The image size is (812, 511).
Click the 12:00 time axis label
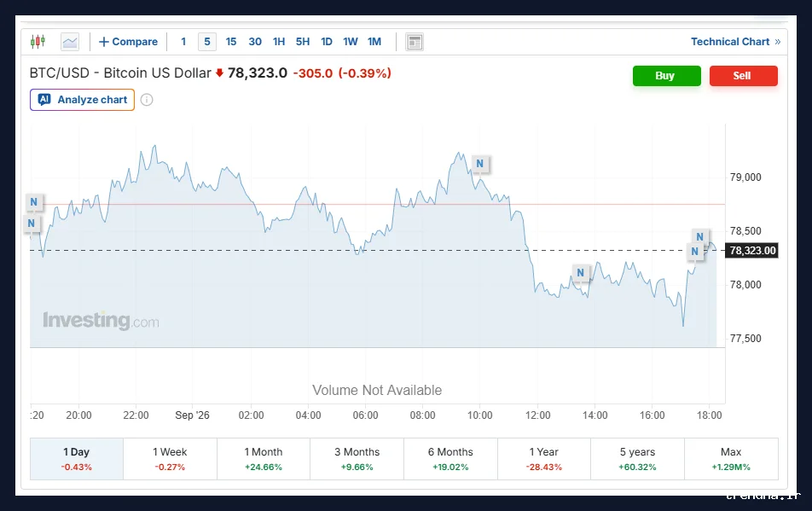[x=537, y=415]
